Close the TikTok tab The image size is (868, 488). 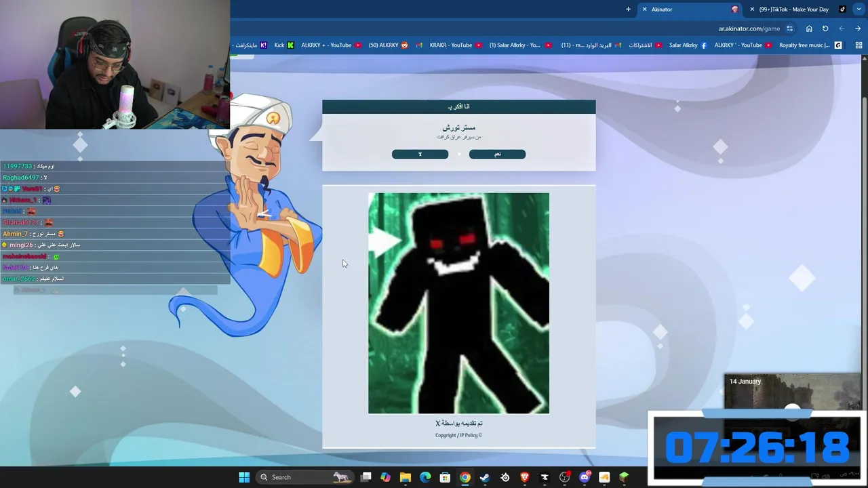[752, 9]
